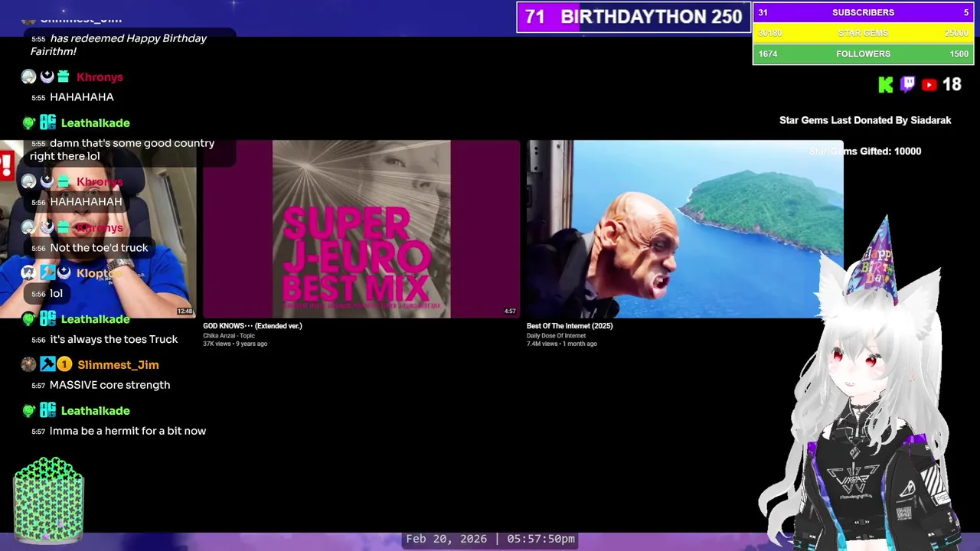Click the star gem jar icon
980x551 pixels.
click(x=48, y=500)
